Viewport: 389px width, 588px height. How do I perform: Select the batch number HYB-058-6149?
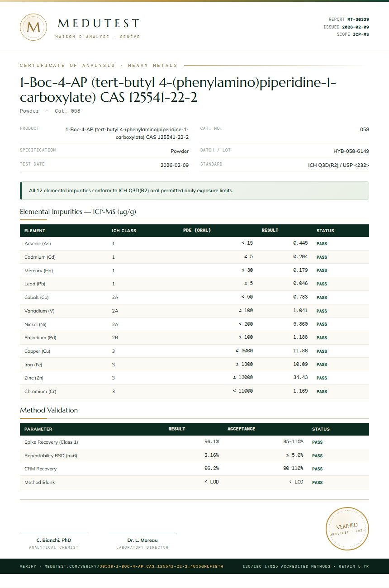[351, 151]
